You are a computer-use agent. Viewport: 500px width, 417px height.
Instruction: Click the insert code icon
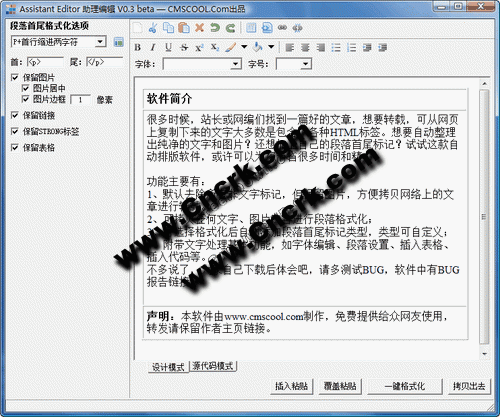(267, 28)
